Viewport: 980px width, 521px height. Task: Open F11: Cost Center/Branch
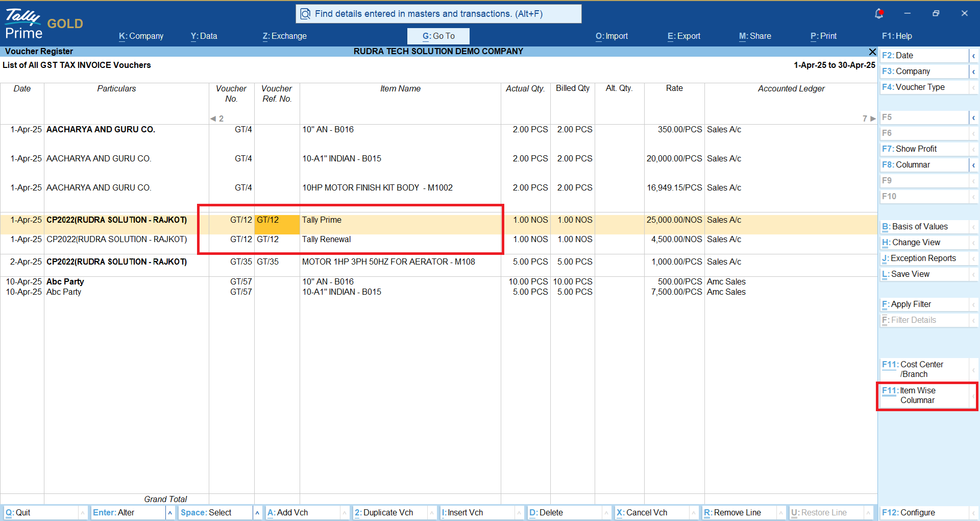click(924, 369)
